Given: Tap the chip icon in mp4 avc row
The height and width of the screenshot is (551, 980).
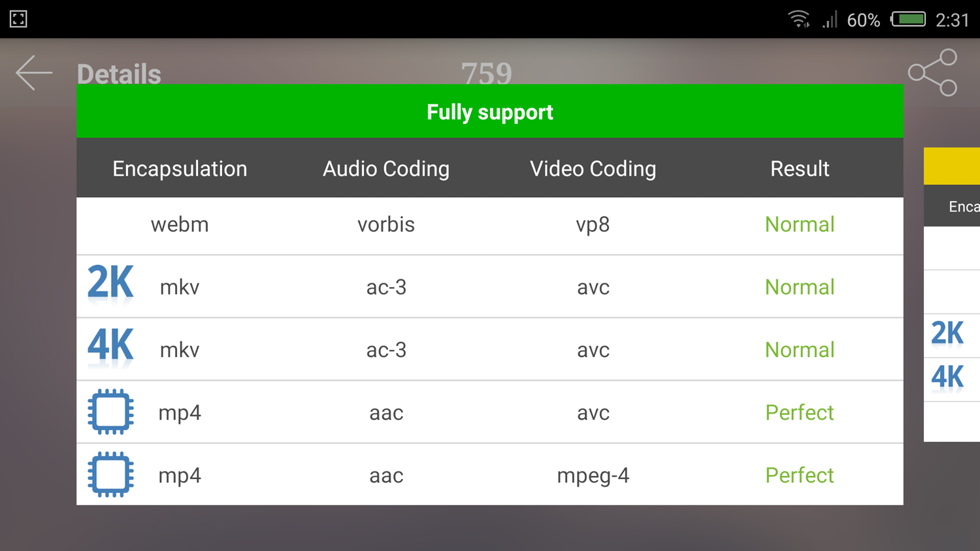Looking at the screenshot, I should point(110,412).
